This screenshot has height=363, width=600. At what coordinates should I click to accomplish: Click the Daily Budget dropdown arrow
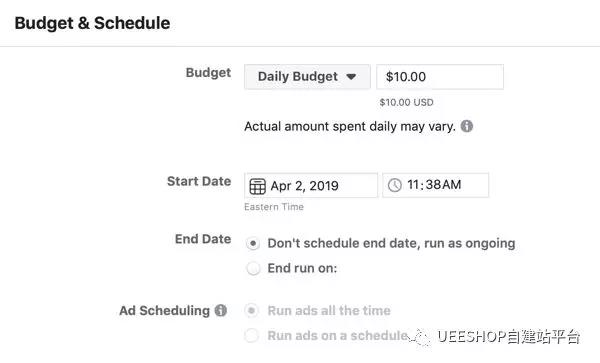(x=351, y=77)
